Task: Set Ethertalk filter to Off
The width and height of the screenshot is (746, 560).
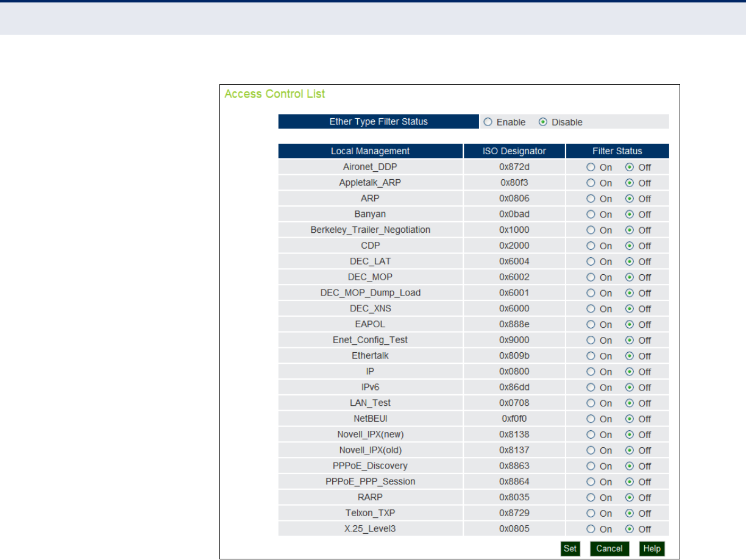Action: (x=630, y=356)
